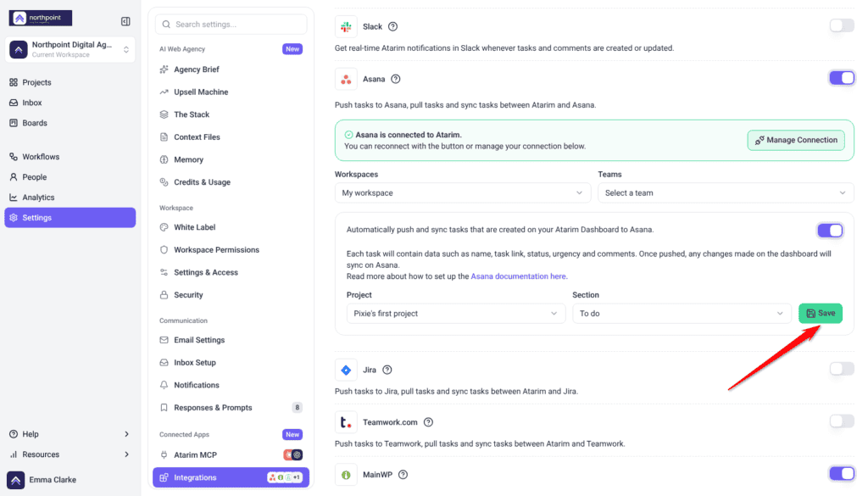This screenshot has height=496, width=868.
Task: Collapse the sidebar panel icon
Action: [125, 21]
